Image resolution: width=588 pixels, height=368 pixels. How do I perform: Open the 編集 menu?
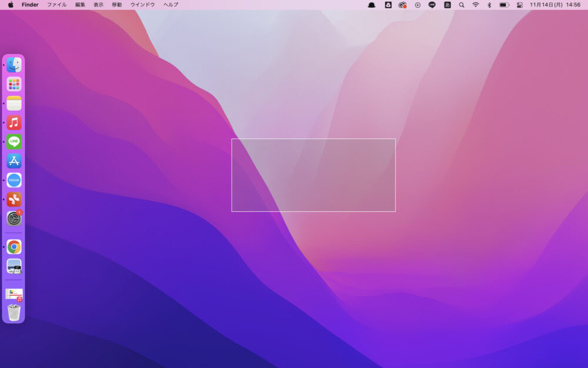click(80, 5)
